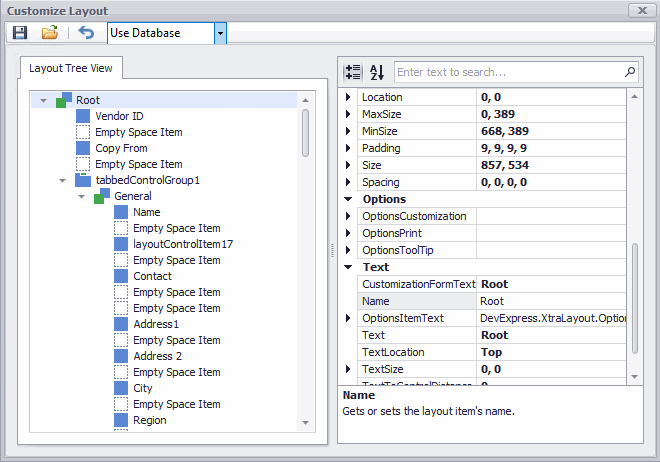Collapse the Text property category

click(x=349, y=268)
